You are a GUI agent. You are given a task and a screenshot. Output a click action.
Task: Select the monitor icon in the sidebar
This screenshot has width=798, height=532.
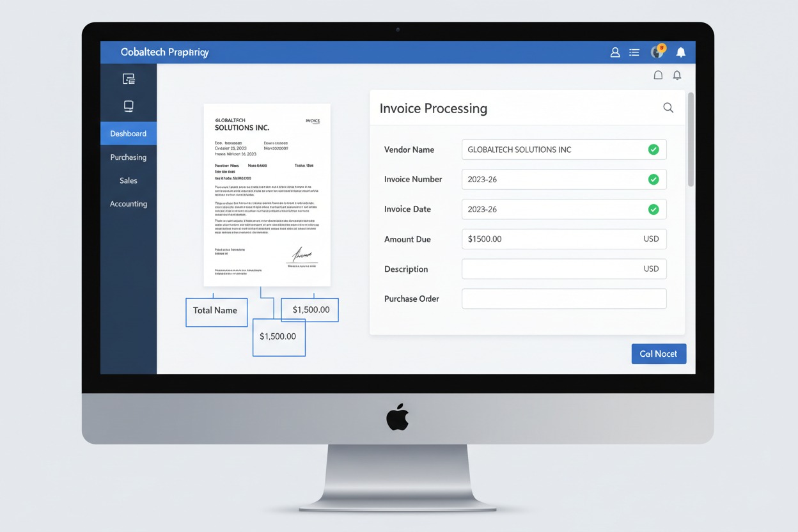pyautogui.click(x=129, y=106)
